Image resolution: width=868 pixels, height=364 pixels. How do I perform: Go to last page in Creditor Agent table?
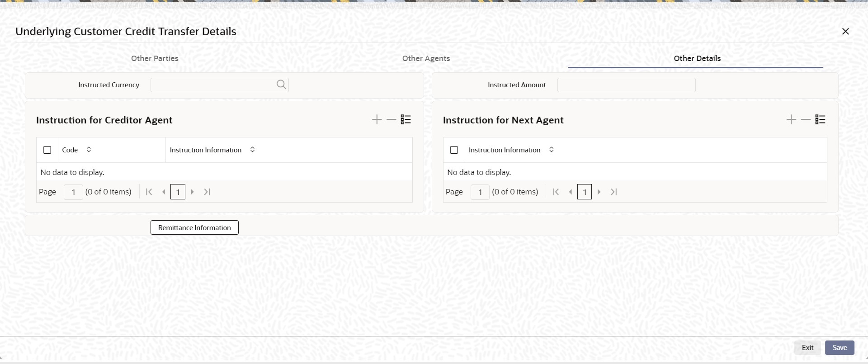coord(207,192)
